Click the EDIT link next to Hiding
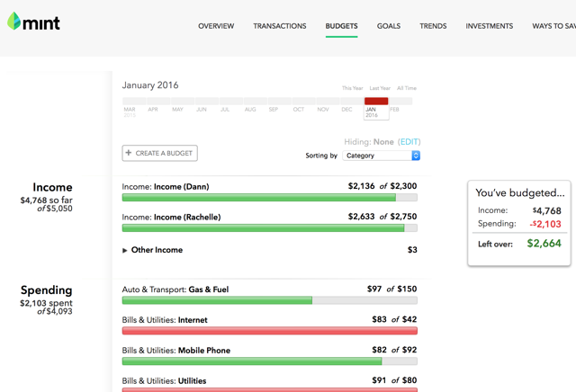Screen dimensions: 576x392 pyautogui.click(x=409, y=142)
